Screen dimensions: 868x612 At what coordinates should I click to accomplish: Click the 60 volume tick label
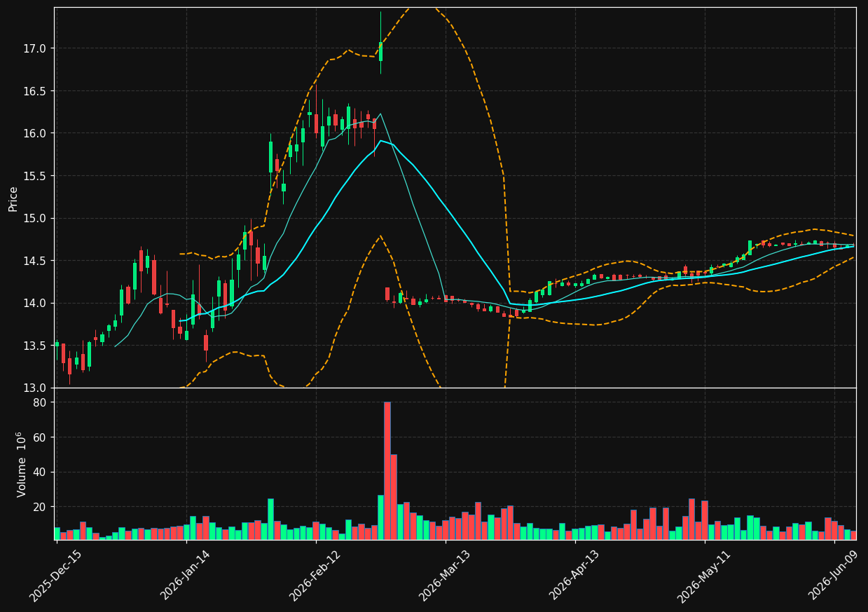coord(40,437)
